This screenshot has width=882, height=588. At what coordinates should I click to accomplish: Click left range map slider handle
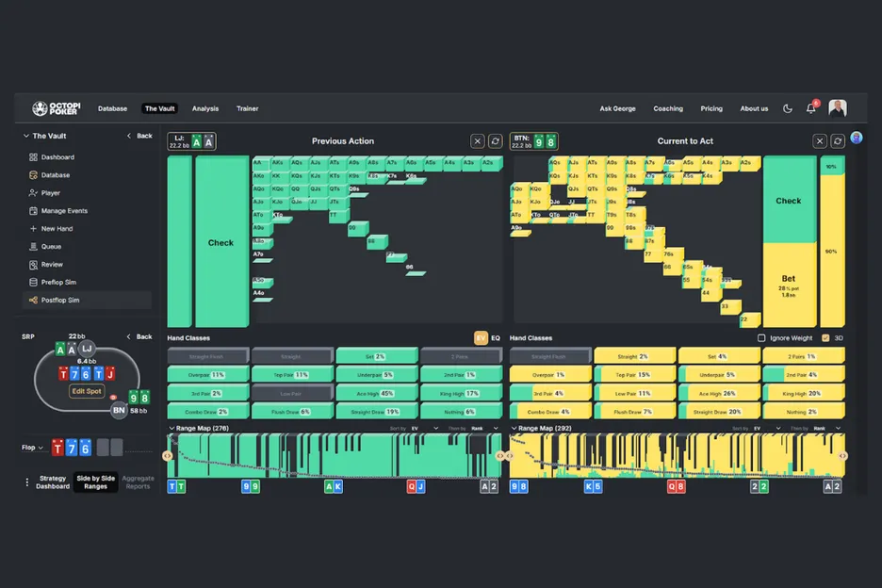[x=168, y=456]
